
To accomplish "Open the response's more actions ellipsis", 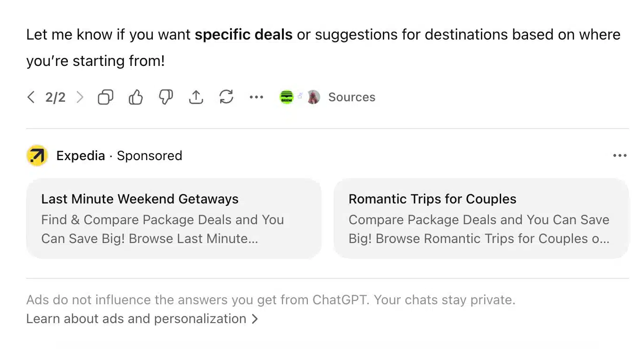I will click(x=256, y=97).
